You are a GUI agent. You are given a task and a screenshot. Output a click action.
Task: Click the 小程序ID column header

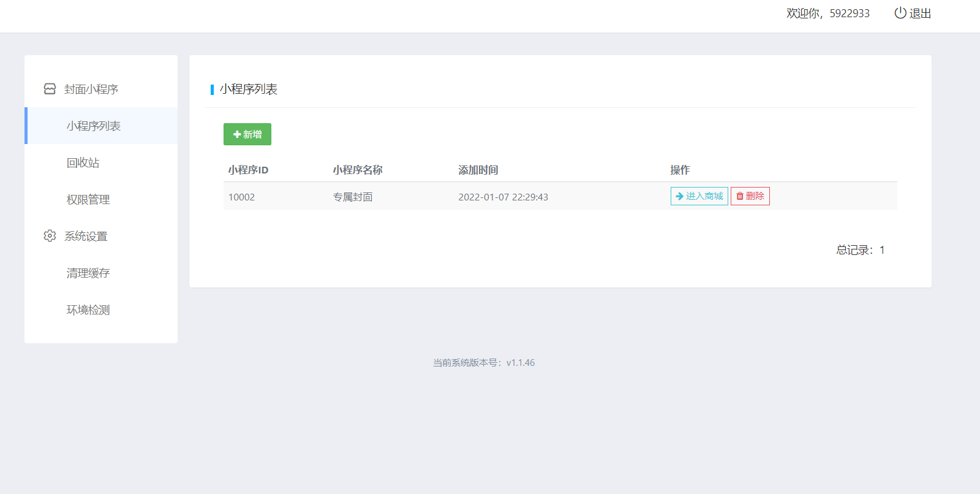click(x=248, y=170)
